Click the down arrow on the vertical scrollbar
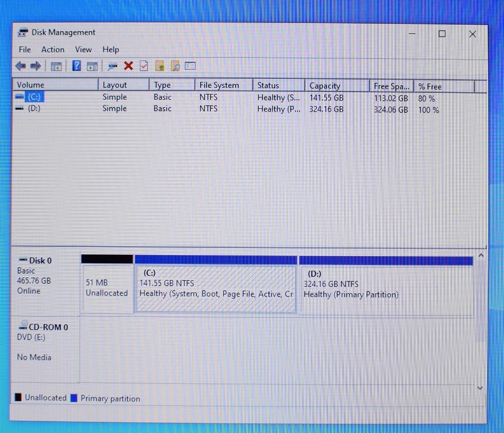The width and height of the screenshot is (504, 433). pyautogui.click(x=480, y=388)
